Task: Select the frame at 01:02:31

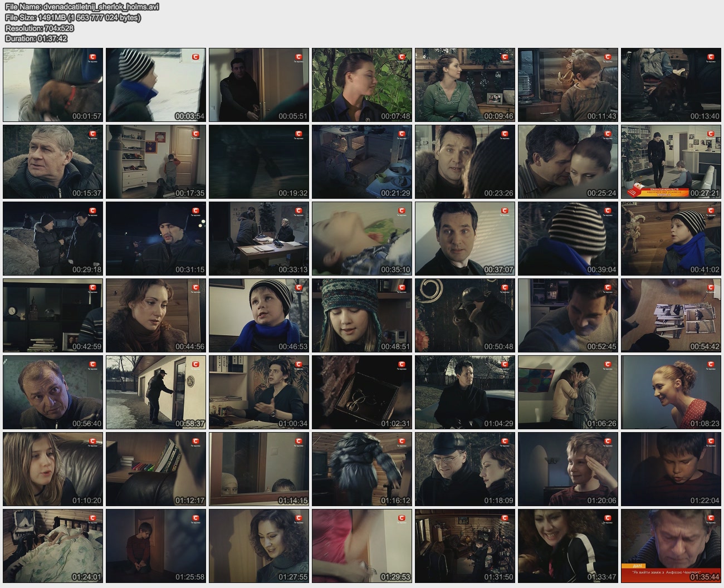Action: click(x=362, y=392)
